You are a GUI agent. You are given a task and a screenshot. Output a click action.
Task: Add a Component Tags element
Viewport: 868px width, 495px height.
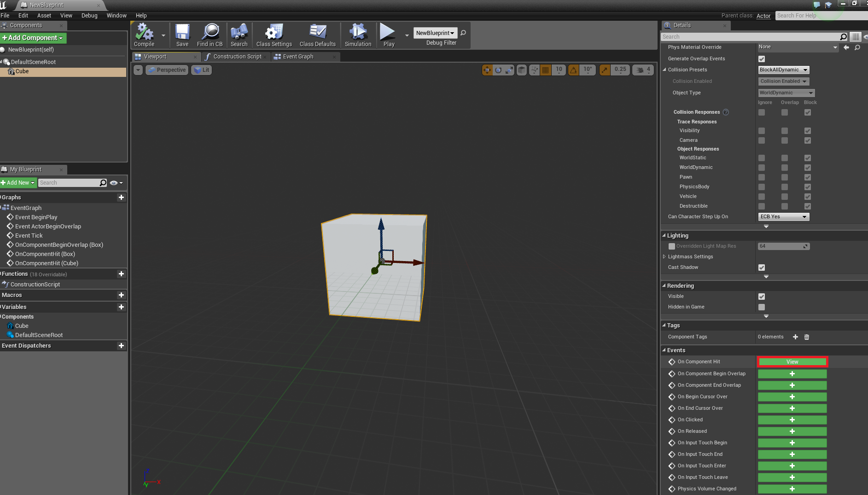click(x=795, y=337)
